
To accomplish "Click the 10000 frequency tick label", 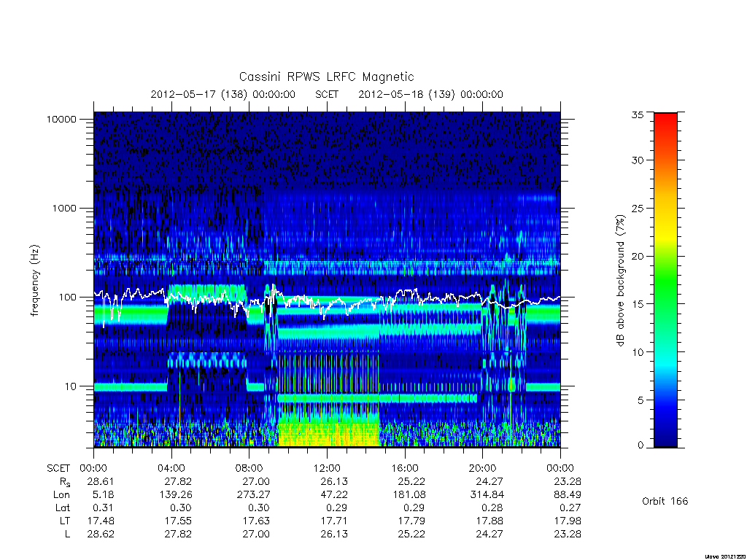I will (x=61, y=119).
